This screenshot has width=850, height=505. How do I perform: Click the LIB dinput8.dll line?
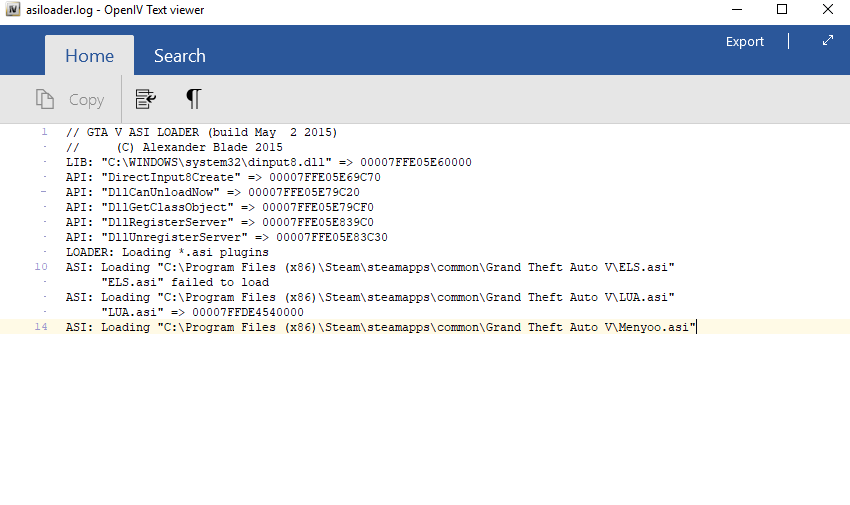(269, 163)
